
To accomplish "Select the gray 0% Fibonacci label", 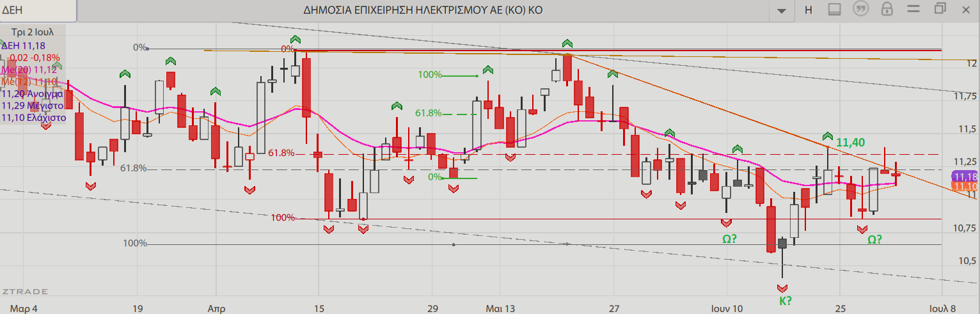I will click(139, 47).
